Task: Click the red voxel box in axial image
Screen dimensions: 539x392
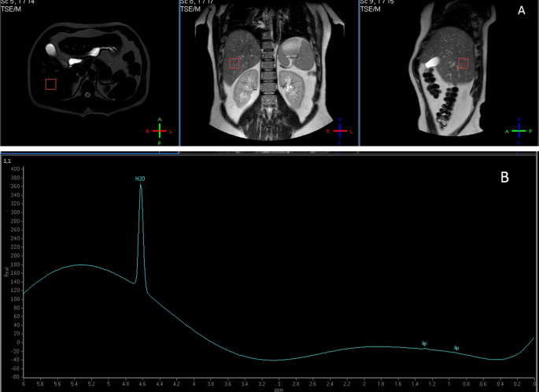Action: (x=50, y=83)
